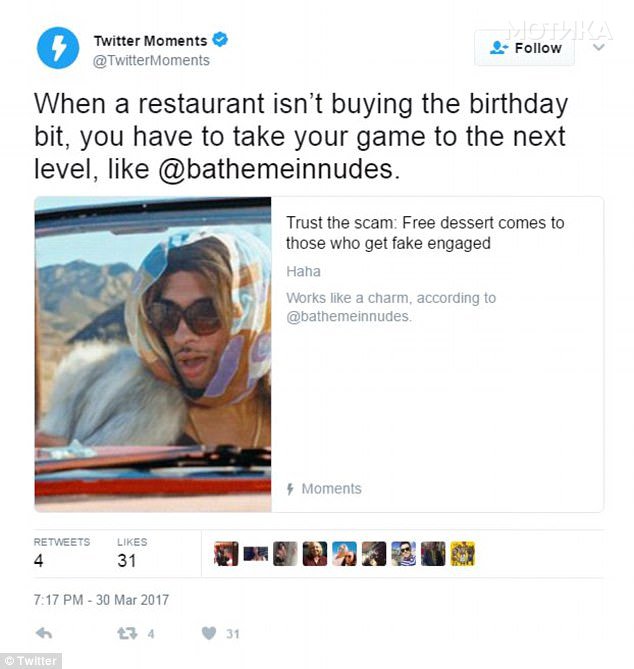Open the 7:17 PM timestamp link

click(101, 600)
